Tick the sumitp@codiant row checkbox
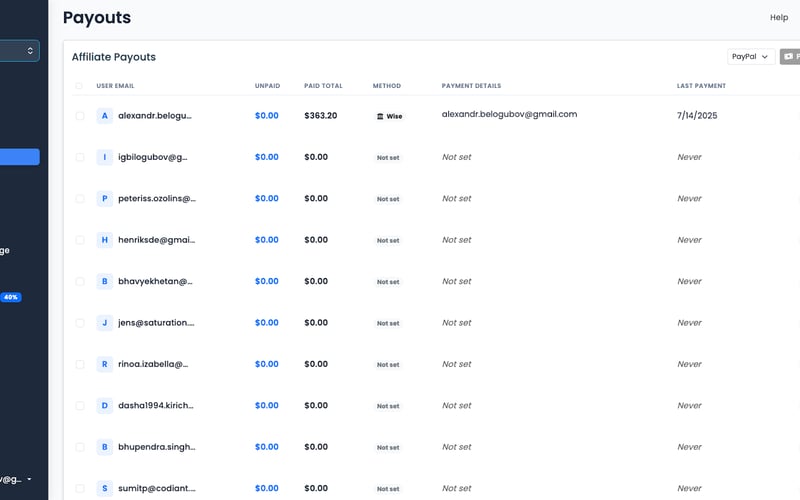Image resolution: width=800 pixels, height=500 pixels. [80, 488]
